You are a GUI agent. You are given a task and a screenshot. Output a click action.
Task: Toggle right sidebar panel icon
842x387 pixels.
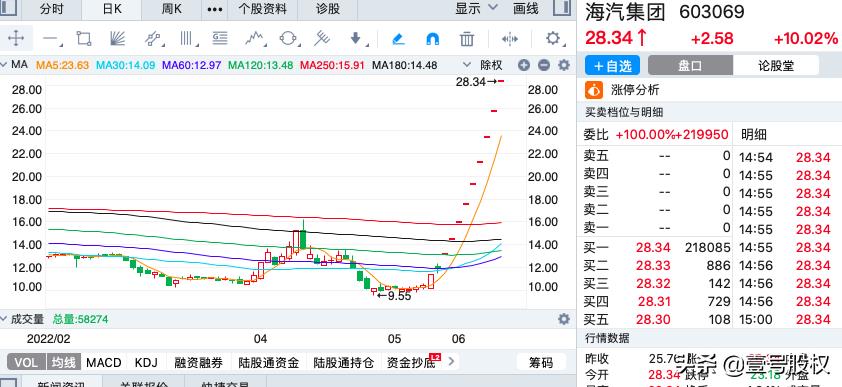[x=562, y=8]
